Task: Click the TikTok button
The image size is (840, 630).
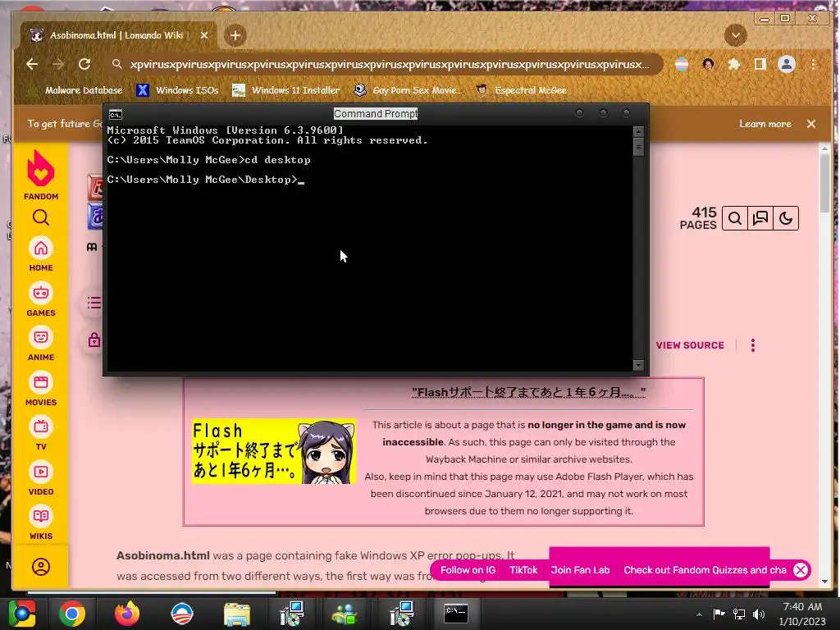Action: pos(523,570)
